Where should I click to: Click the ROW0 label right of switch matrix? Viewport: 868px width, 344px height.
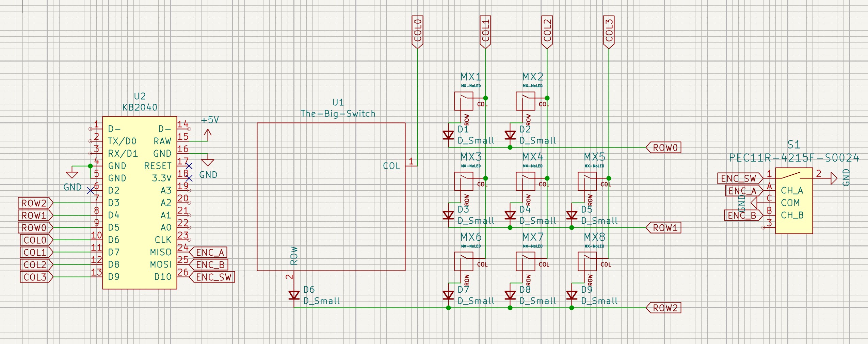pyautogui.click(x=663, y=148)
